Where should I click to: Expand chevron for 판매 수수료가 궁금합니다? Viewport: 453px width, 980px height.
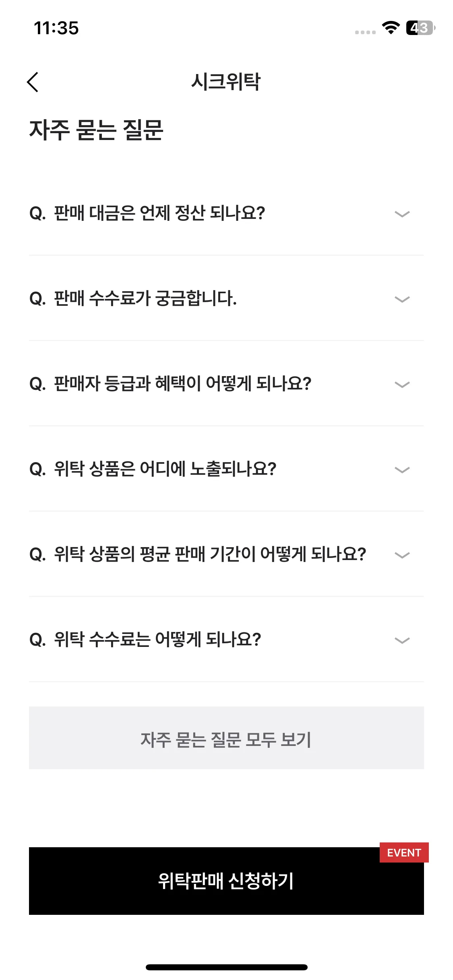pos(402,299)
